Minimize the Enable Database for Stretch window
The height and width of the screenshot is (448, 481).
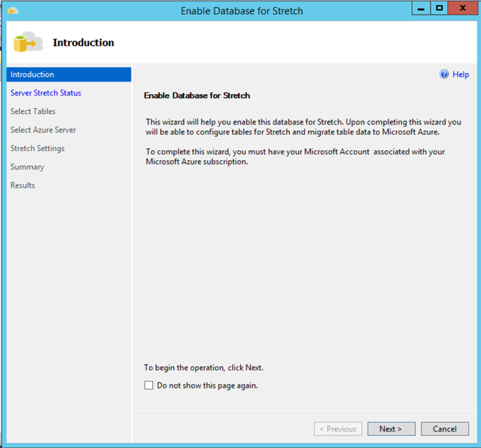point(421,8)
